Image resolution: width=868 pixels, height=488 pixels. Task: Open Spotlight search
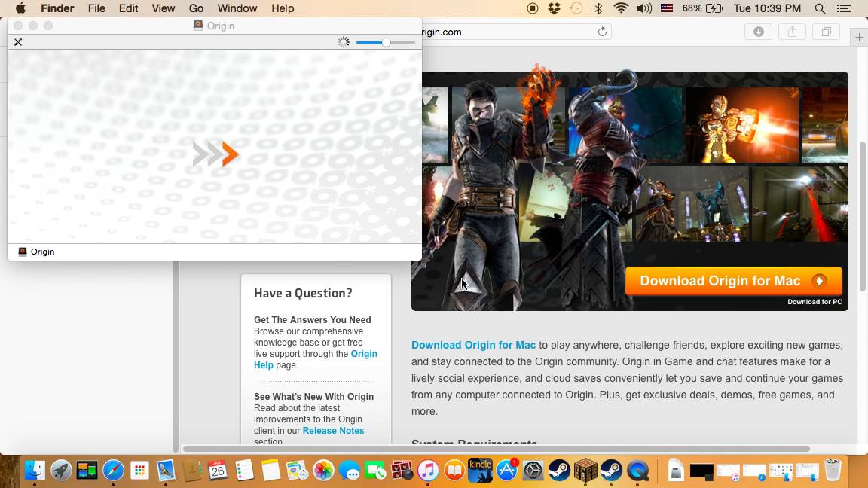pyautogui.click(x=821, y=8)
